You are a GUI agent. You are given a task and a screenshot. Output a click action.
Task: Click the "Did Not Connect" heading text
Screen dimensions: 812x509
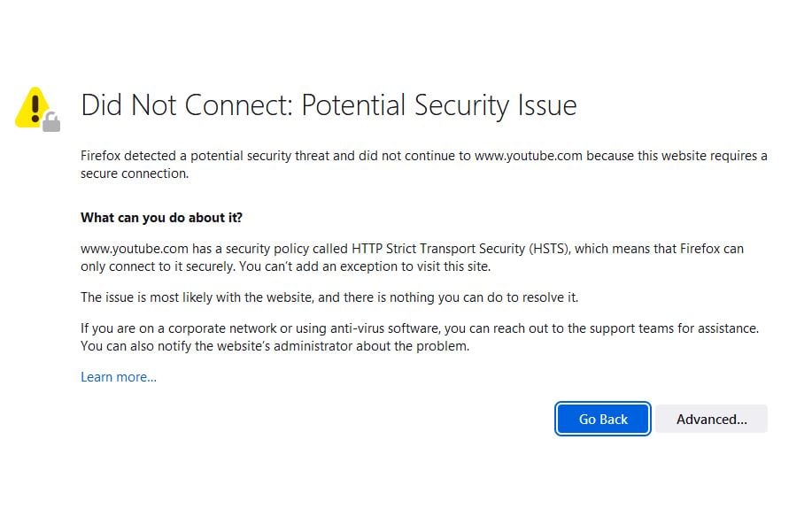click(x=186, y=105)
